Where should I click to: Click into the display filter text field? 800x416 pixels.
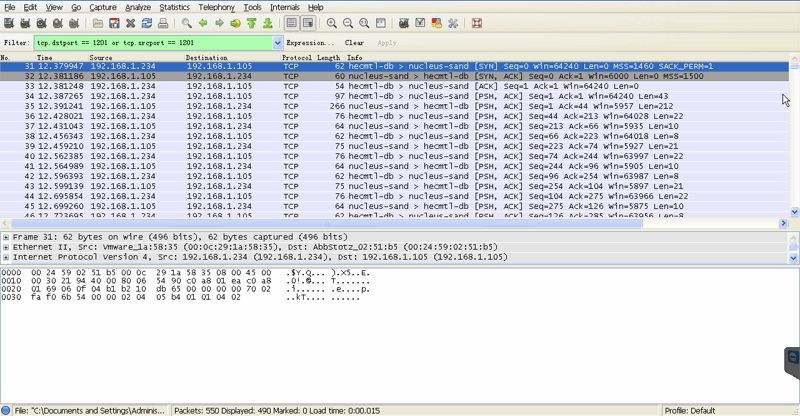(152, 43)
